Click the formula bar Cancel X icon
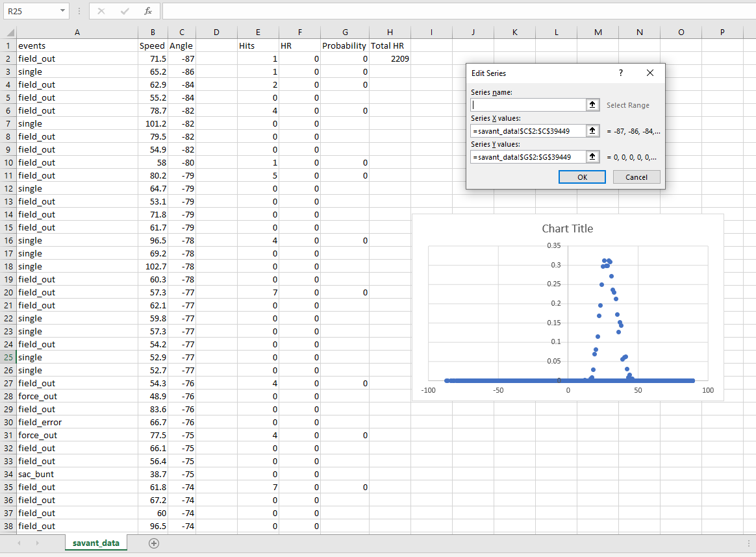Viewport: 756px width, 557px height. click(101, 11)
